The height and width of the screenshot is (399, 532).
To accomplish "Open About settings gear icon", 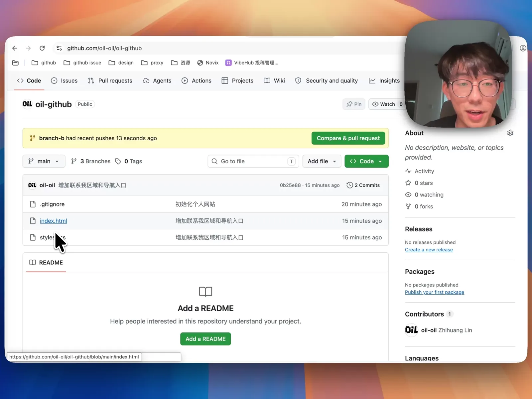I will coord(510,133).
